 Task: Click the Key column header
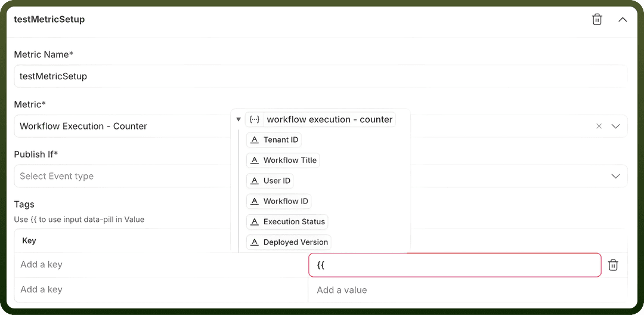click(x=29, y=240)
